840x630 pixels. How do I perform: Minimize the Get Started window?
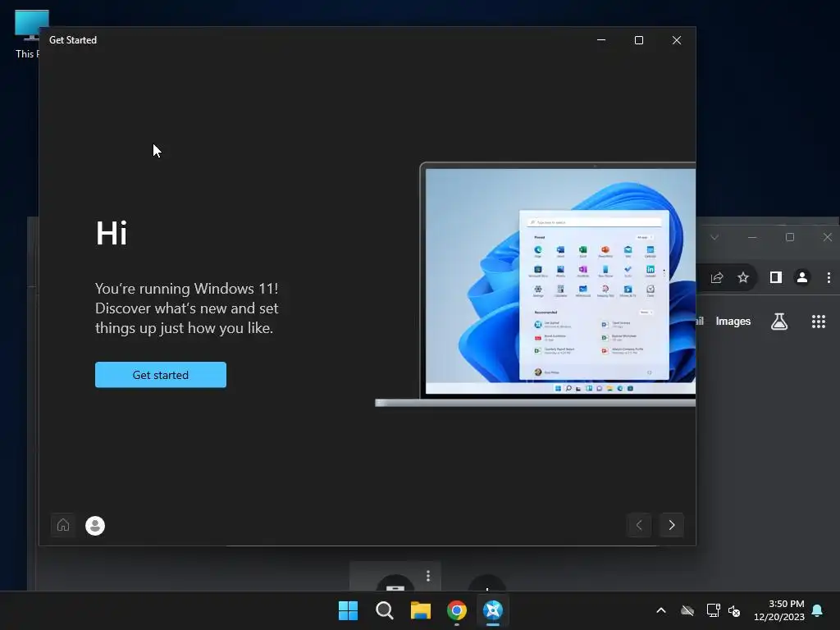click(x=601, y=40)
